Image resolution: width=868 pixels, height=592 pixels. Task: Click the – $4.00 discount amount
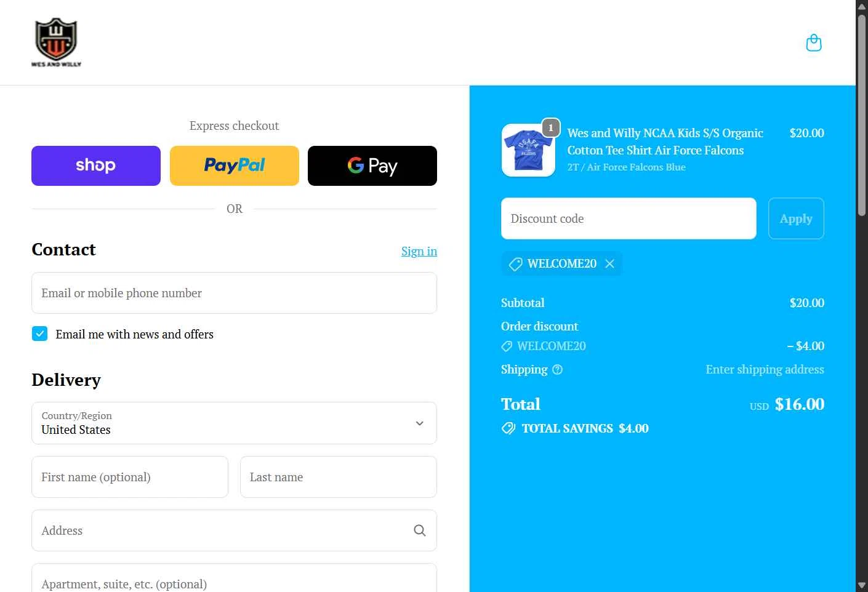coord(805,346)
